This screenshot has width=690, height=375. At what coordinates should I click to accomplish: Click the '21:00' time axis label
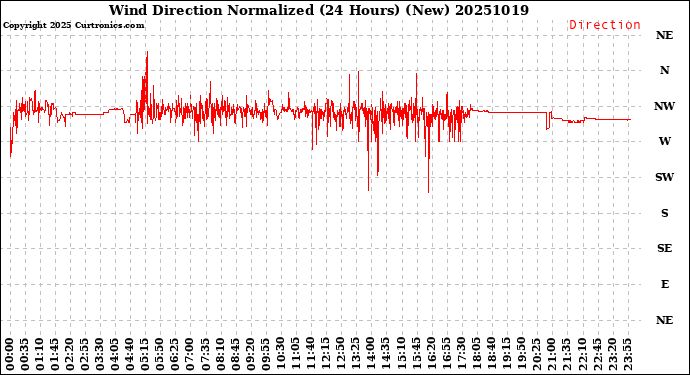click(551, 355)
